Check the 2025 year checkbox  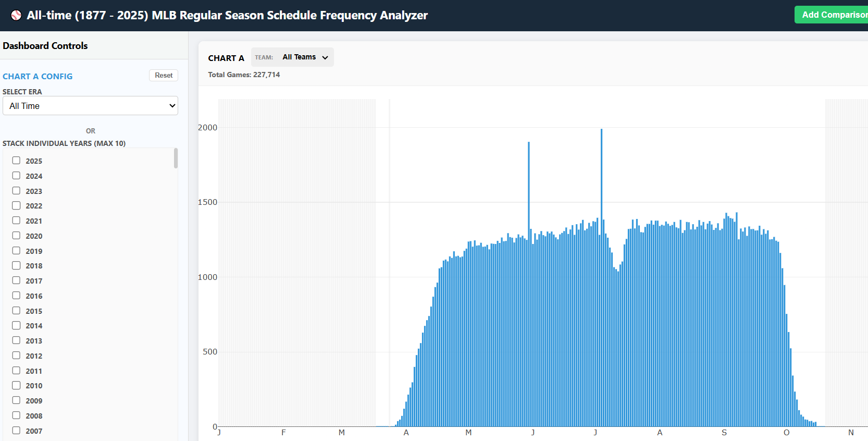pos(17,161)
